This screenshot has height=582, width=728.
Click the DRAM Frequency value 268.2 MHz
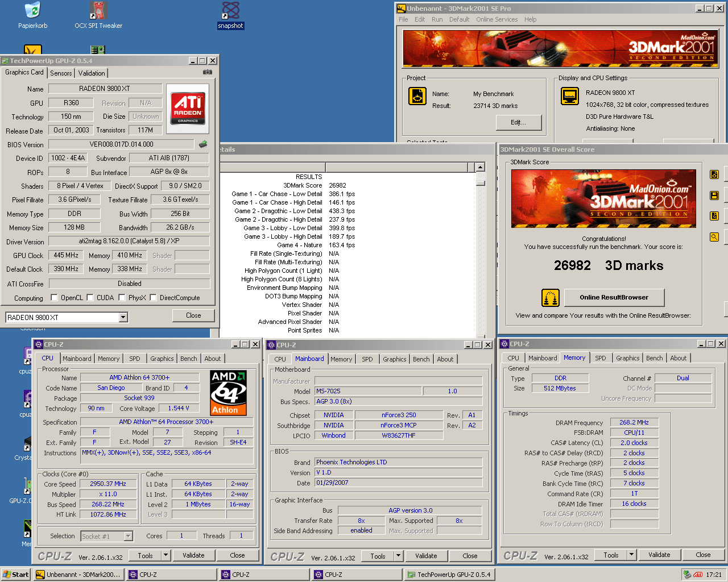pyautogui.click(x=634, y=422)
